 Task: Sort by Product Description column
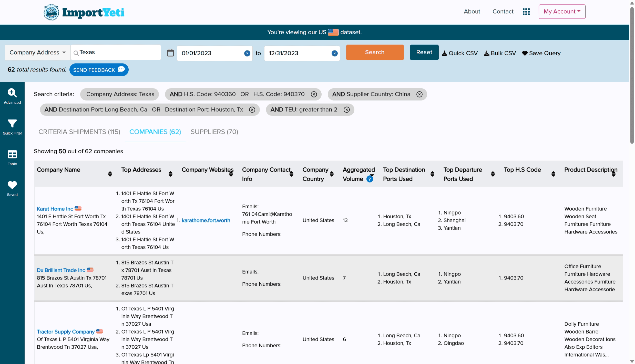tap(613, 174)
